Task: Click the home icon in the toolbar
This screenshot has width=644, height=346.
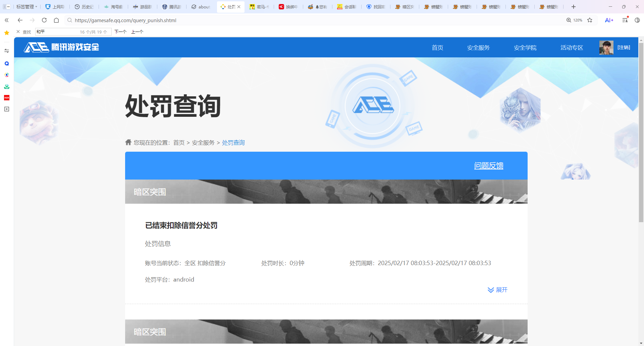Action: coord(56,20)
